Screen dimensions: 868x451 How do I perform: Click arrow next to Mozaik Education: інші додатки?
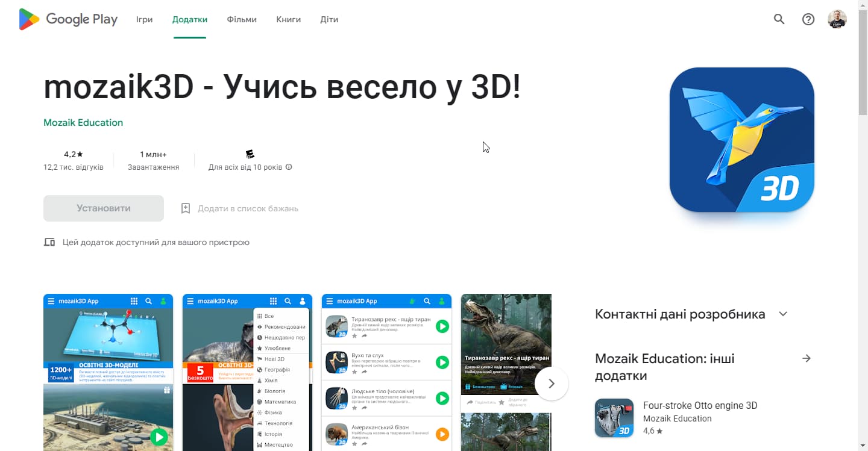pos(807,358)
